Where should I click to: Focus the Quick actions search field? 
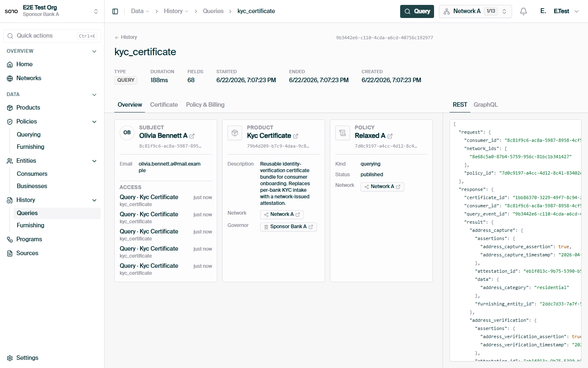(52, 36)
